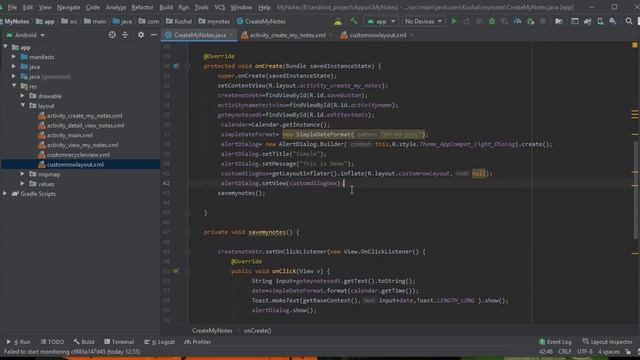Click the Debug app bug icon
Image resolution: width=640 pixels, height=360 pixels.
(492, 21)
